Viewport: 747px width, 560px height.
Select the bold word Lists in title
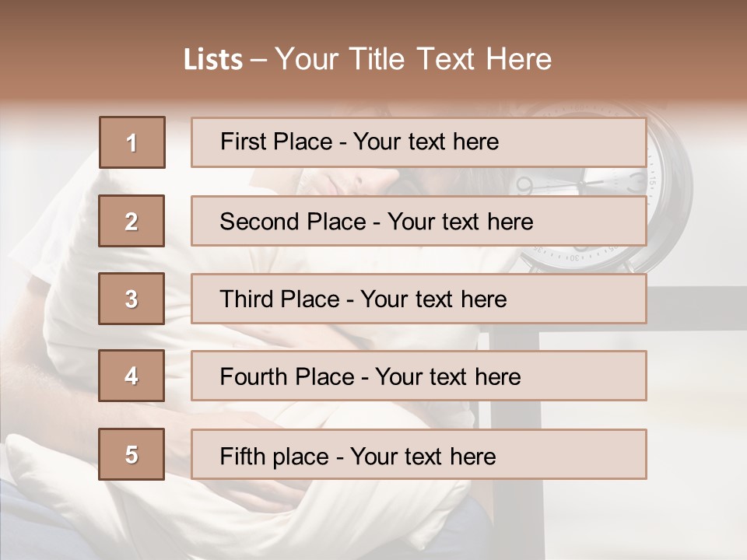click(213, 60)
